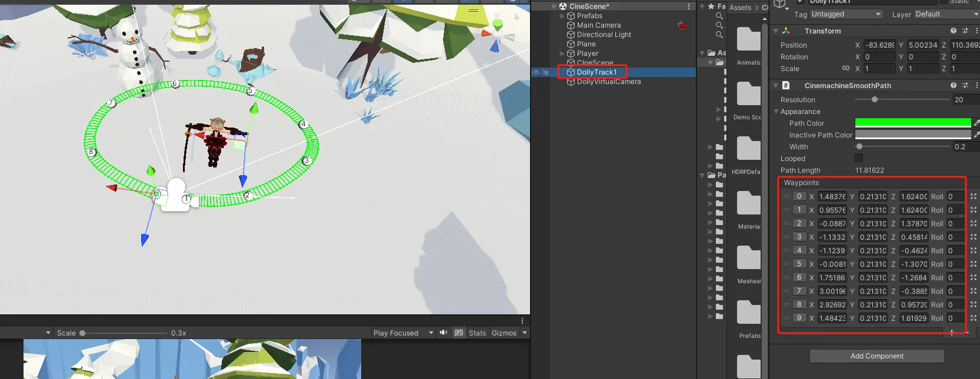Open Transform preset settings icon

[x=965, y=31]
